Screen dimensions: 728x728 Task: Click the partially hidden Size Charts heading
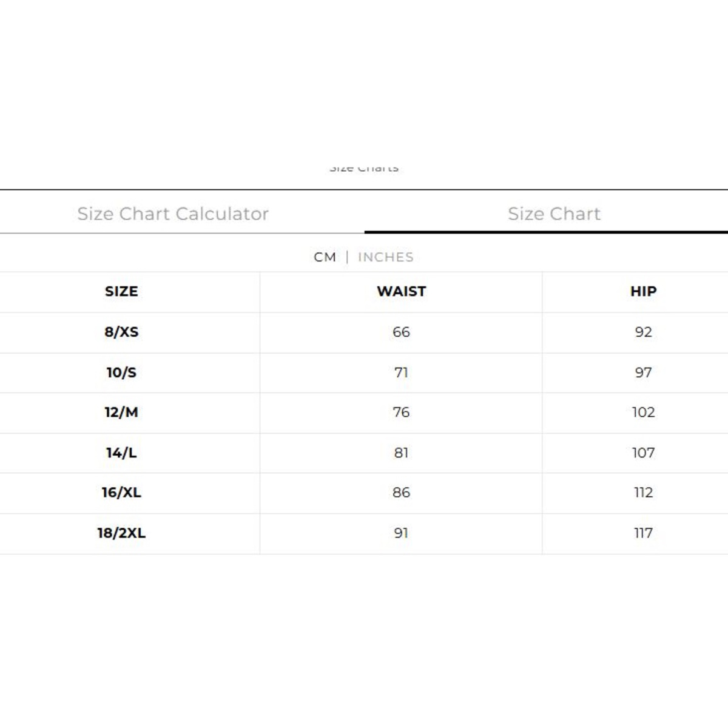coord(364,168)
